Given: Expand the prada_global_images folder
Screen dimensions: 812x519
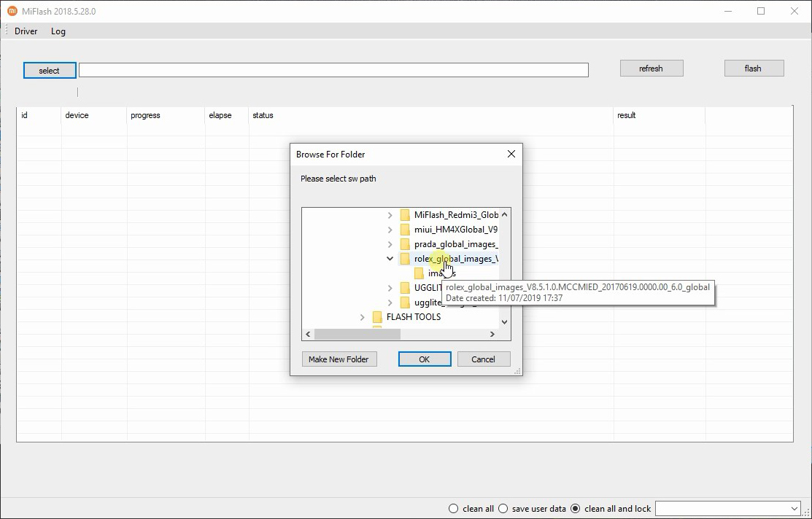Looking at the screenshot, I should point(390,244).
